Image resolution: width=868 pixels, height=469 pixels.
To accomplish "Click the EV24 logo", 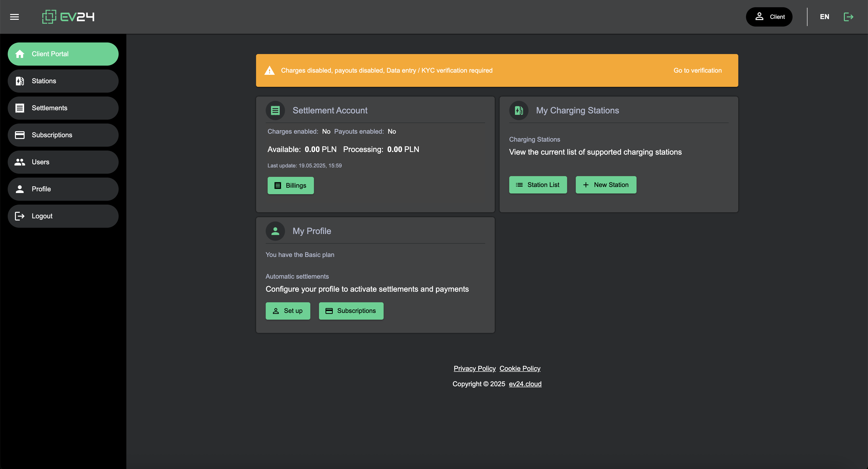I will (x=68, y=17).
